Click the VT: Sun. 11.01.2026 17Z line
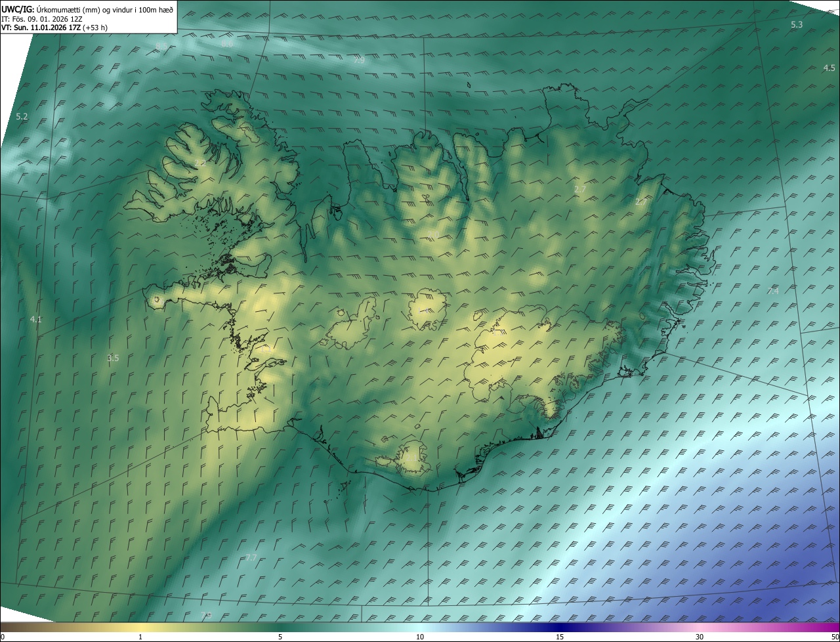The width and height of the screenshot is (840, 642). tap(54, 28)
